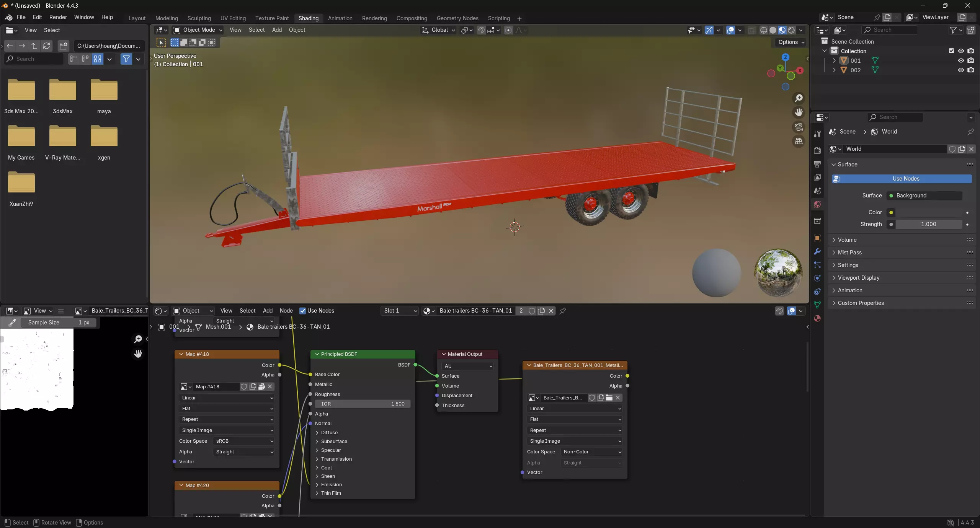Open View Layer properties tab icon

click(817, 178)
